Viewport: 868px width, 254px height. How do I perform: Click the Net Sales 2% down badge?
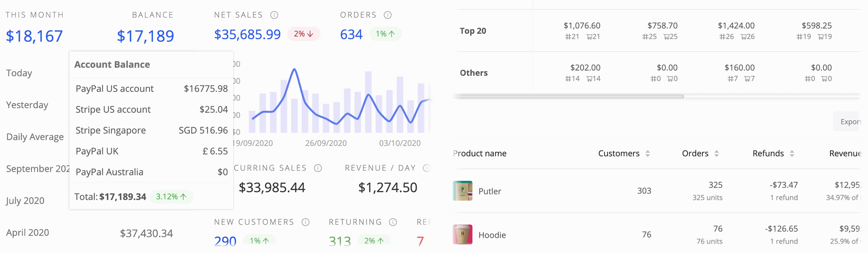(303, 34)
